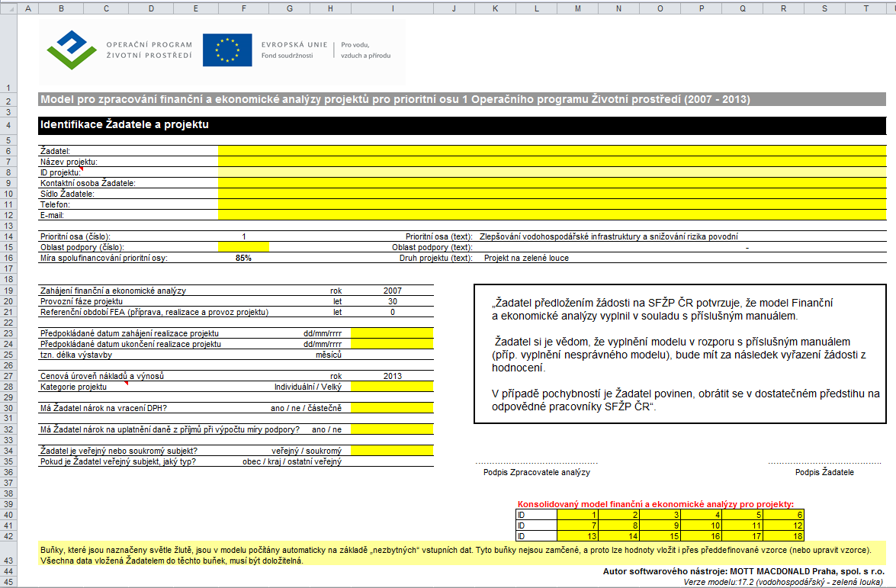
Task: Click 'tzn. délka výstavby' label
Action: [76, 355]
